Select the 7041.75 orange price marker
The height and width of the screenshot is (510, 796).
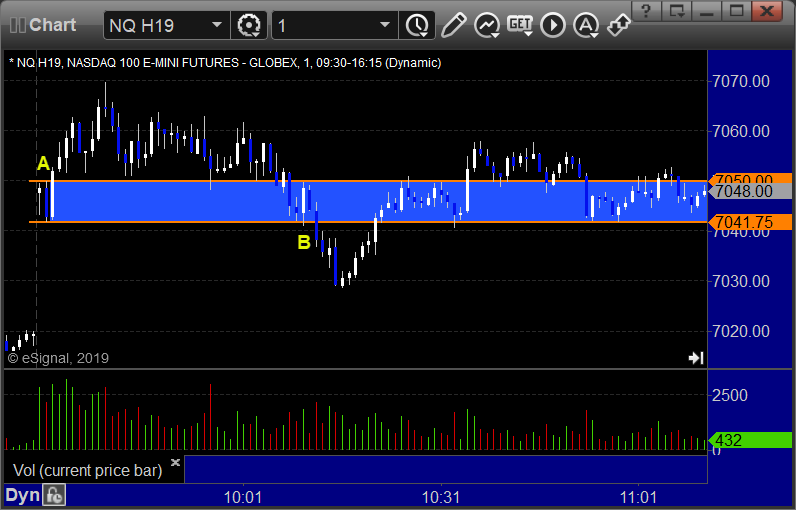tap(750, 222)
